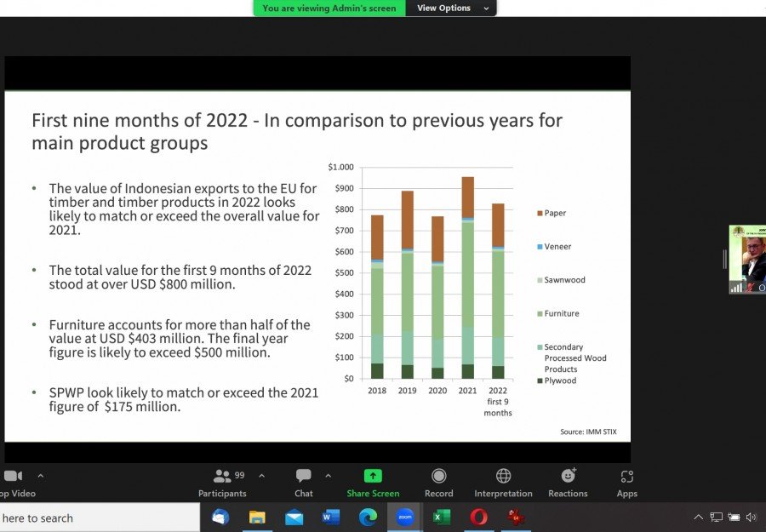Expand the arrow next to Participants
The image size is (766, 532).
pyautogui.click(x=261, y=476)
